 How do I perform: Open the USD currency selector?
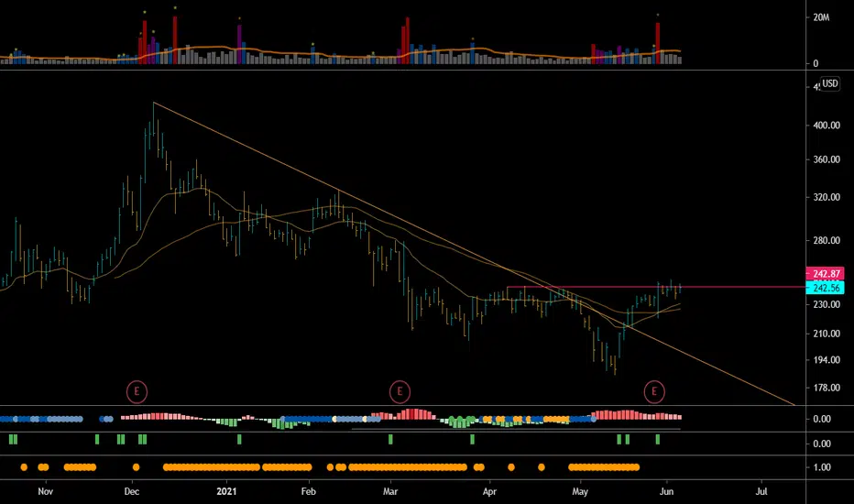[829, 83]
